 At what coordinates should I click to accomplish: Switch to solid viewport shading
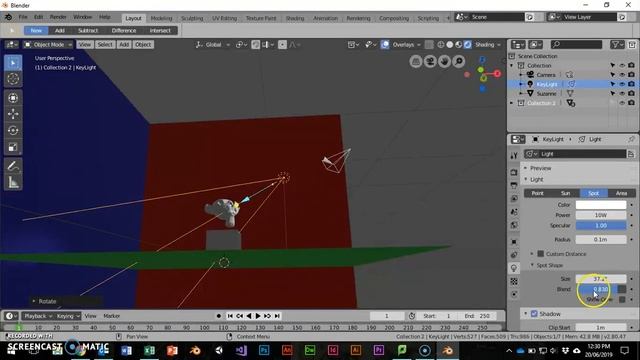(x=450, y=44)
